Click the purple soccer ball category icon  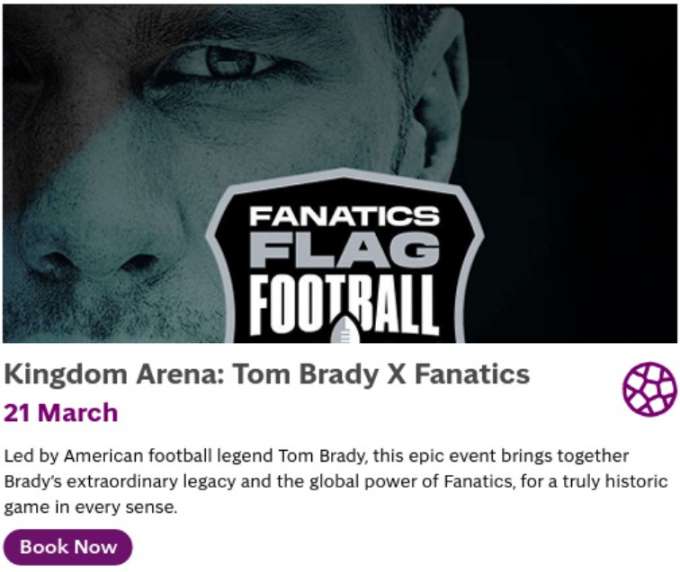tap(649, 389)
